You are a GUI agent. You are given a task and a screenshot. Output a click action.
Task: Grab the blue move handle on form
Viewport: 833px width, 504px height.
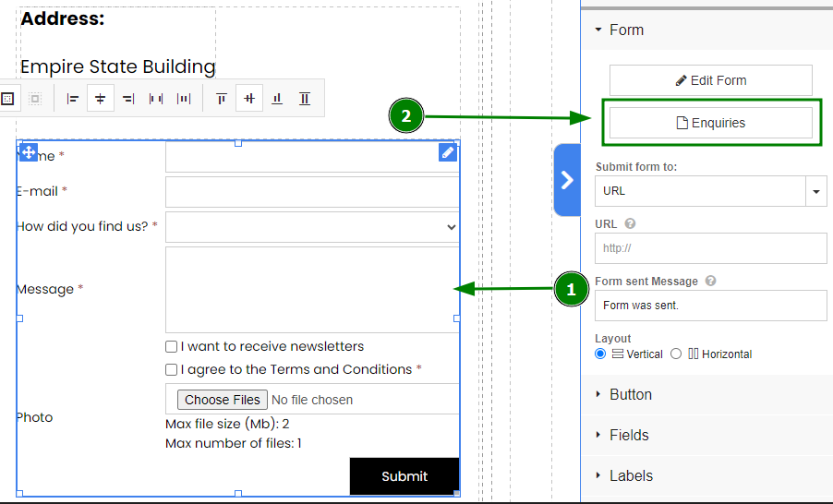[x=28, y=152]
